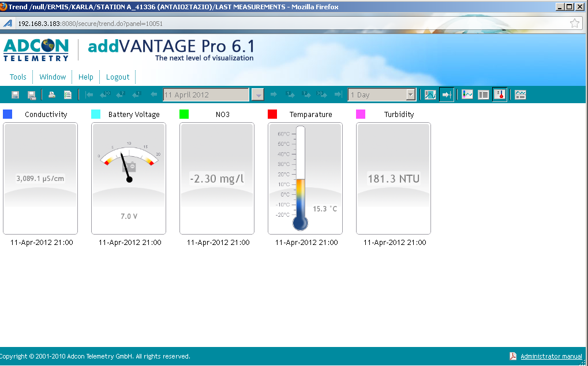Viewport: 588px width, 366px height.
Task: Click the Adcon Telemetry logo
Action: pyautogui.click(x=36, y=50)
